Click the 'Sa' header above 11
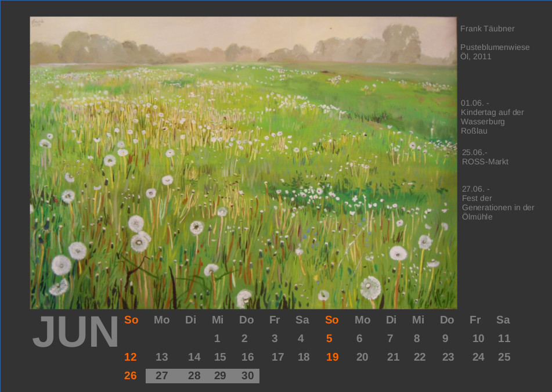This screenshot has height=392, width=552. [x=503, y=320]
